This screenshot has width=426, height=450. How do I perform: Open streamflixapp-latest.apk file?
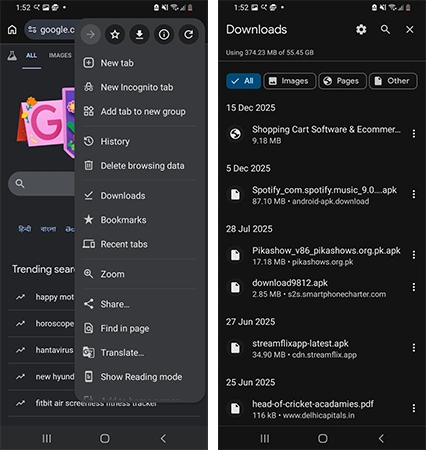[x=315, y=348]
